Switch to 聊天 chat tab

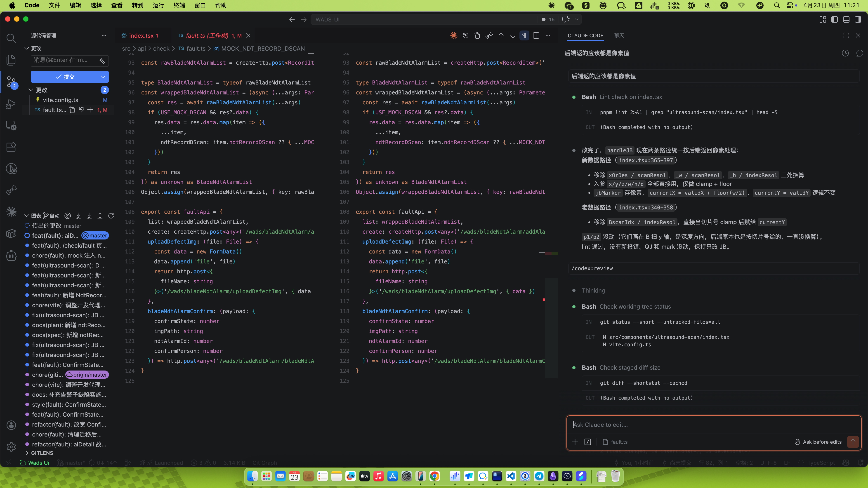click(619, 35)
